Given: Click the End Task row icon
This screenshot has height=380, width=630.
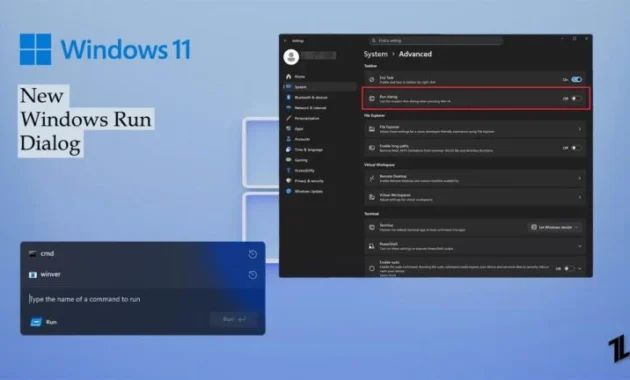Looking at the screenshot, I should pos(372,80).
